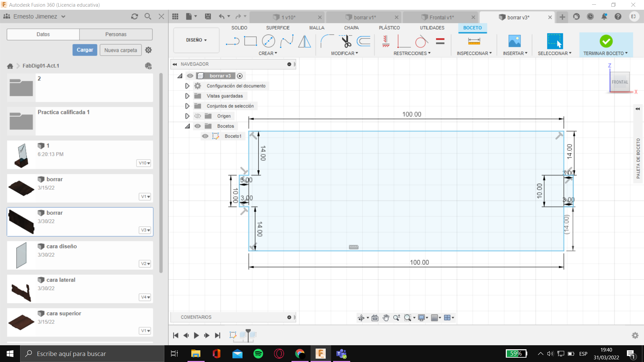
Task: Switch to the Personas tab
Action: click(116, 34)
